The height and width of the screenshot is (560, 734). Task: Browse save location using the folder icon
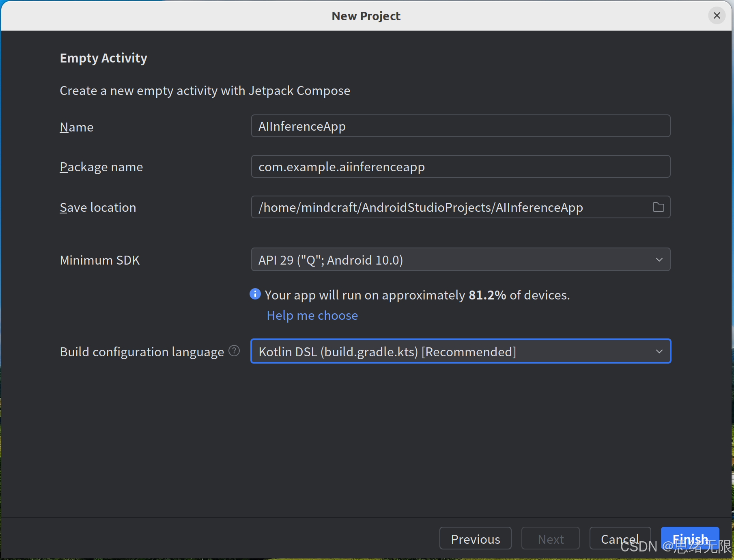pos(658,207)
